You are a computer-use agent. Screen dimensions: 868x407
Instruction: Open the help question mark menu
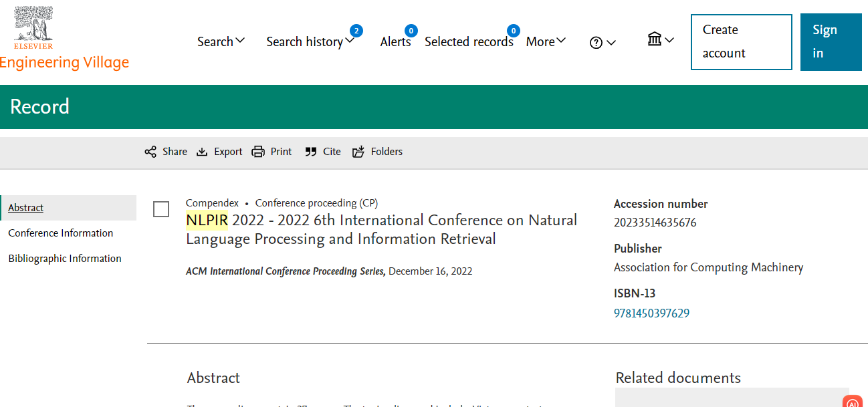pos(603,42)
